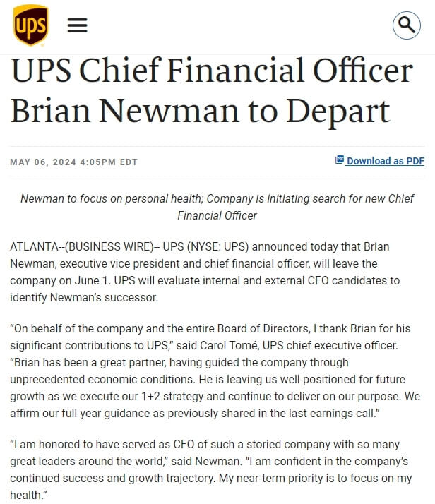
Task: Open the hamburger navigation menu
Action: [x=77, y=25]
